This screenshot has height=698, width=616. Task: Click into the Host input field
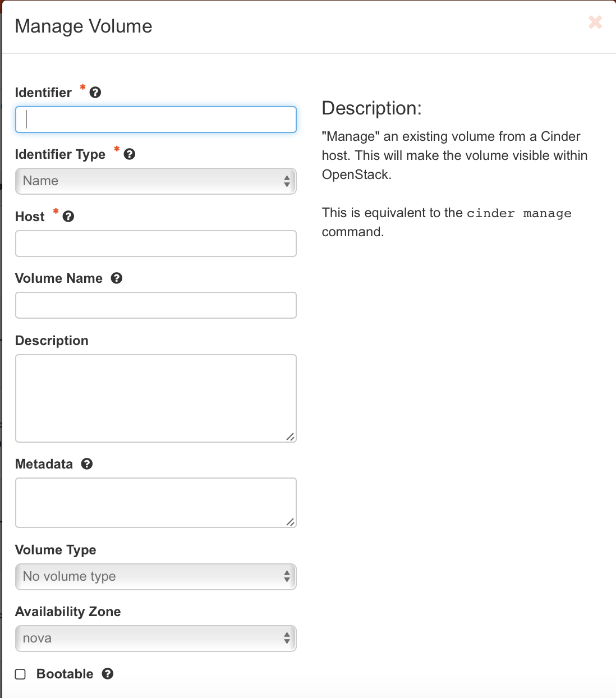[x=155, y=244]
